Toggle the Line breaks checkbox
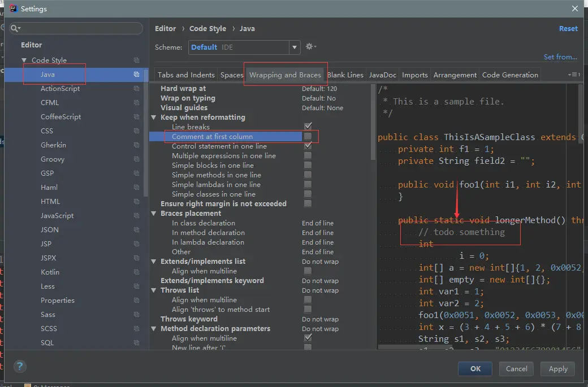Image resolution: width=588 pixels, height=387 pixels. tap(308, 126)
